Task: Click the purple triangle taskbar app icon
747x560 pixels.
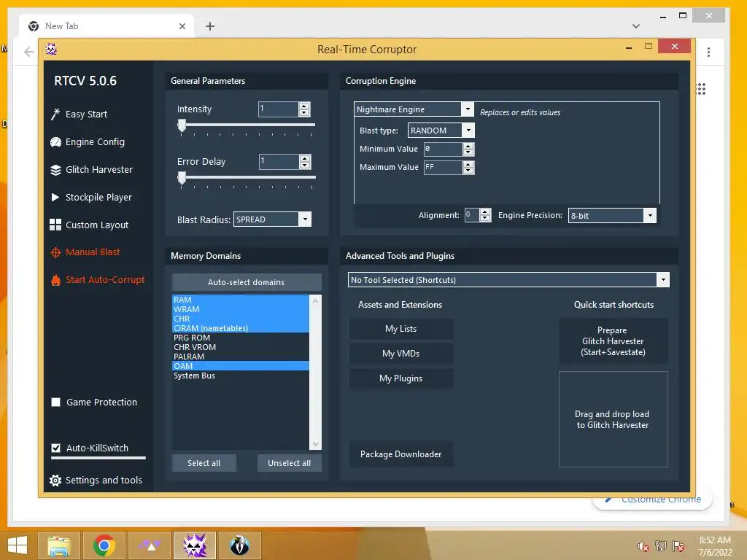Action: [x=150, y=545]
